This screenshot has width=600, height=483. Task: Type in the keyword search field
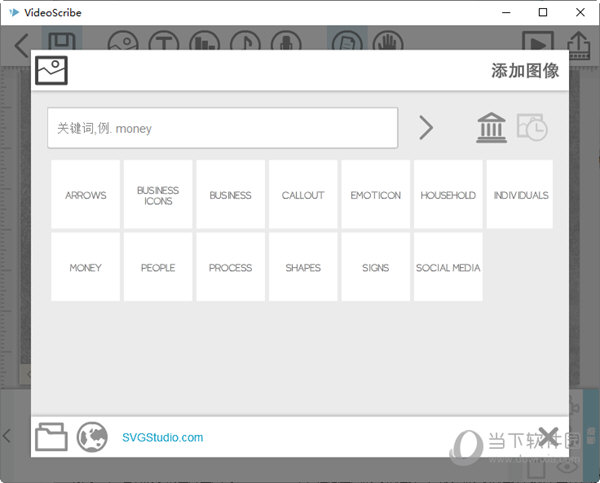222,128
